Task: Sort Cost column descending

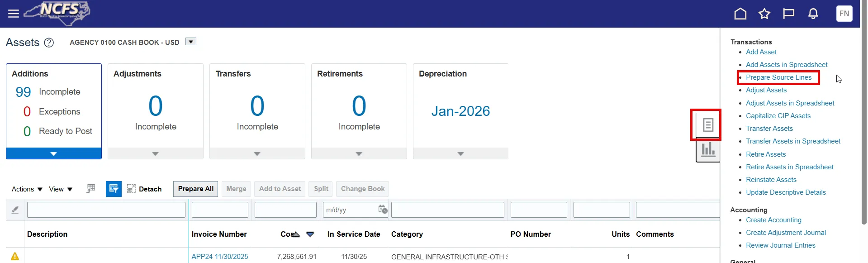Action: coord(310,234)
